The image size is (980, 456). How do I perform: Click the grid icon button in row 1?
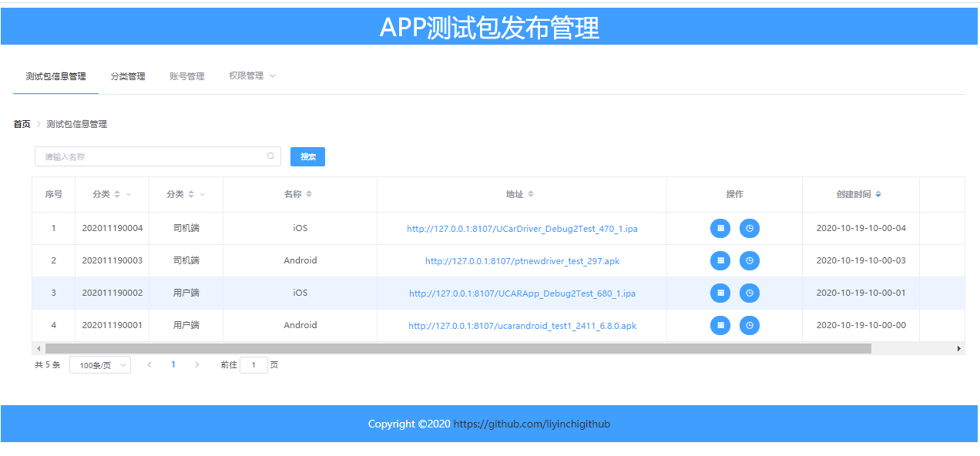(x=720, y=228)
